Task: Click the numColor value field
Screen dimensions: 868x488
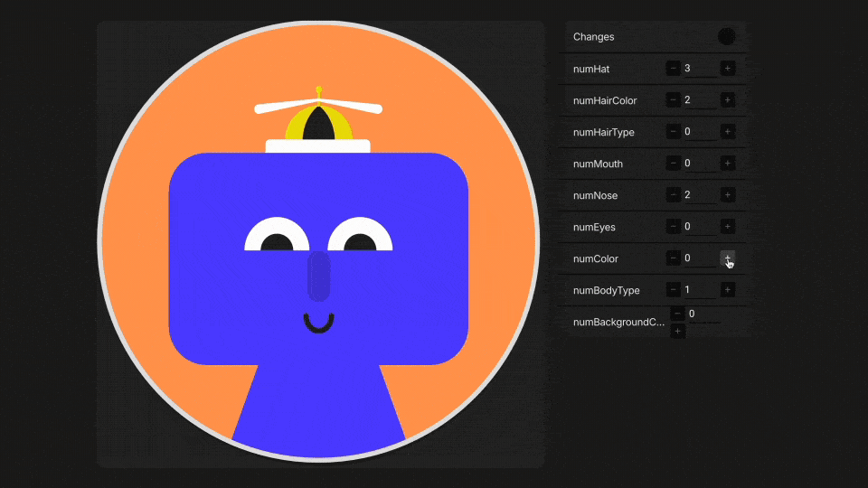Action: tap(700, 258)
